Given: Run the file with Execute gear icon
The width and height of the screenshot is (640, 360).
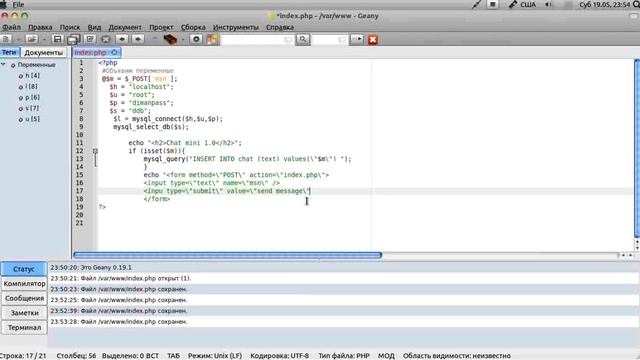Looking at the screenshot, I should (x=196, y=39).
